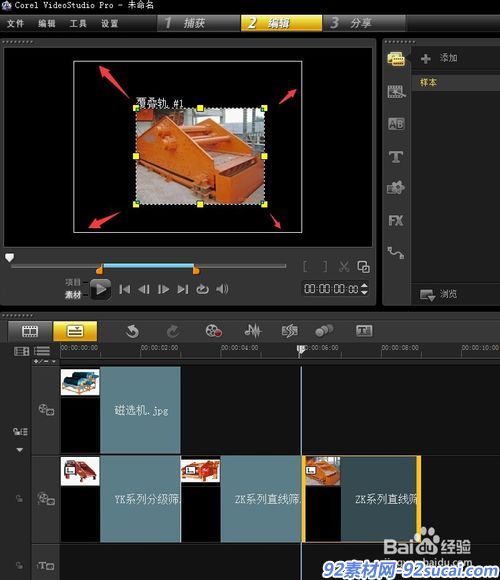Open the Graphic library icon
The height and width of the screenshot is (580, 500).
click(396, 188)
